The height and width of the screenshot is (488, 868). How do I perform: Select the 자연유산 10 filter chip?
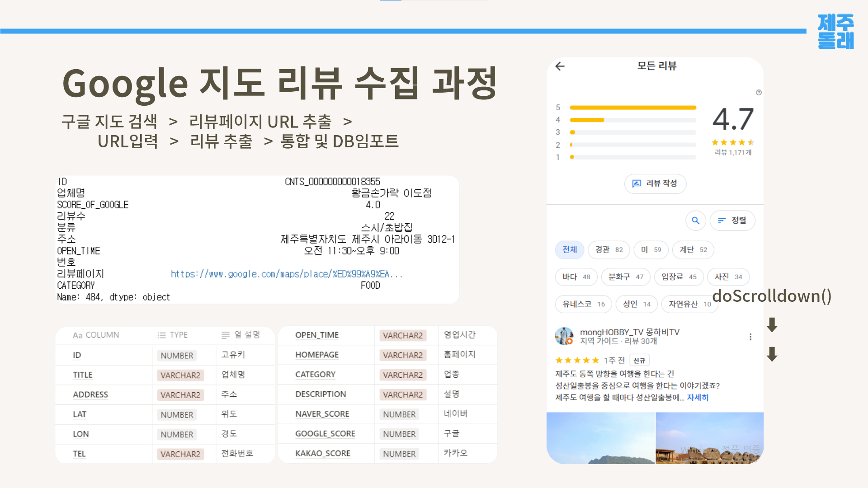690,304
